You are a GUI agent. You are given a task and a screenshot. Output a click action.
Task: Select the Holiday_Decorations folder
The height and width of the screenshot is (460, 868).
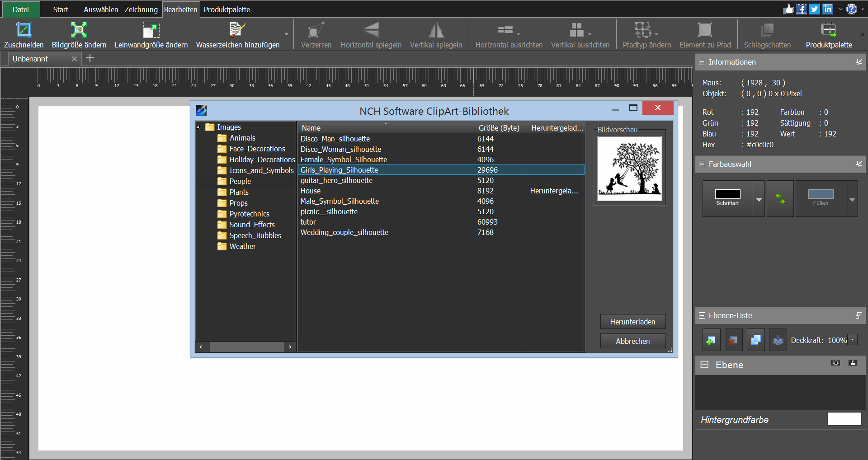coord(262,160)
